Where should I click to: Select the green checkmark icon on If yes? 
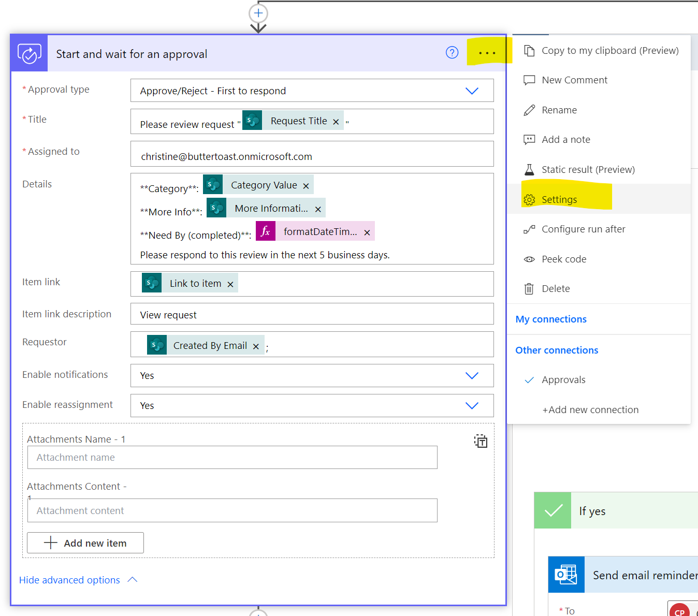tap(552, 510)
